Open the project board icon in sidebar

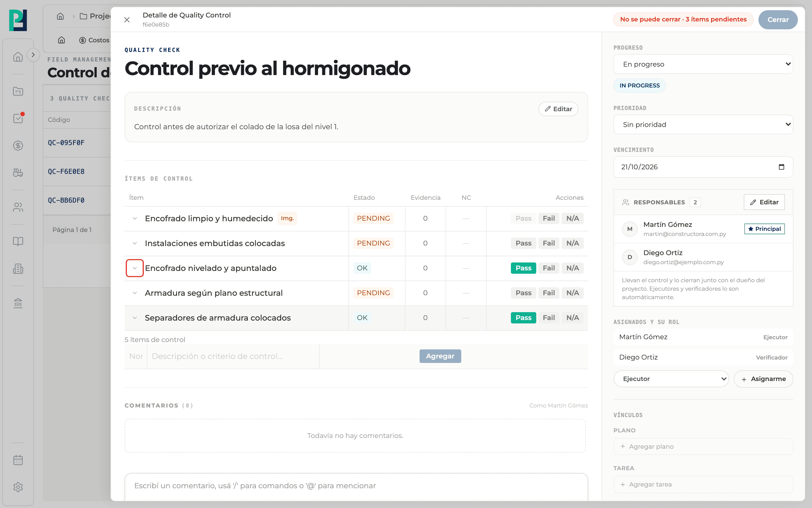[x=18, y=91]
